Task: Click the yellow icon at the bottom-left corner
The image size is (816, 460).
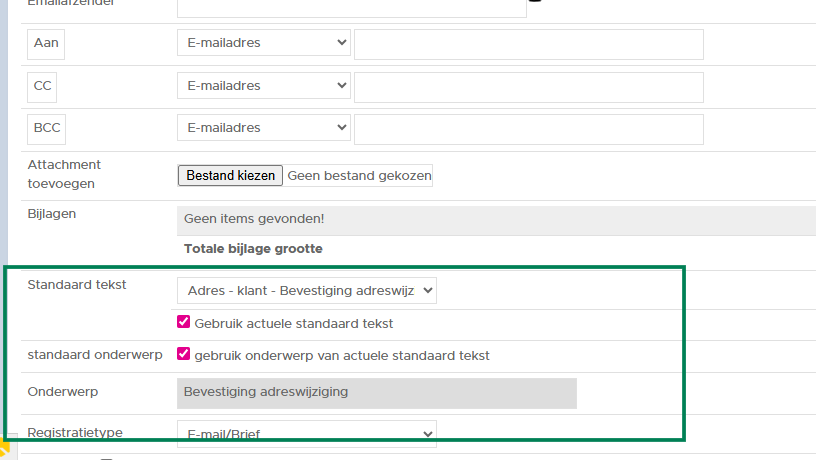Action: [x=4, y=451]
